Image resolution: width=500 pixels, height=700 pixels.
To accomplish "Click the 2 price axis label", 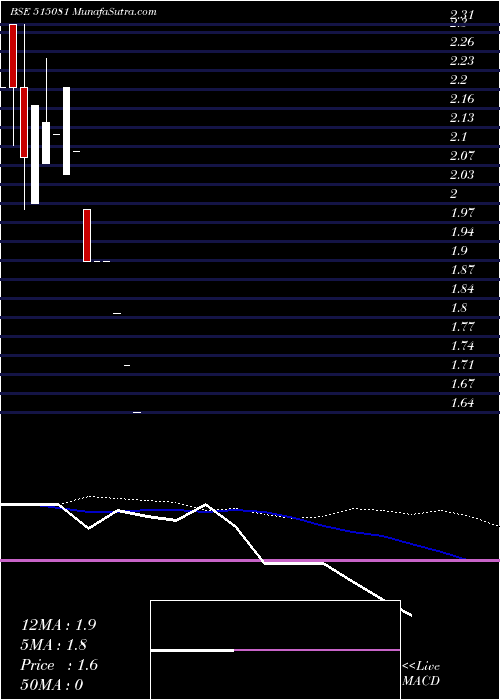I will 454,194.
